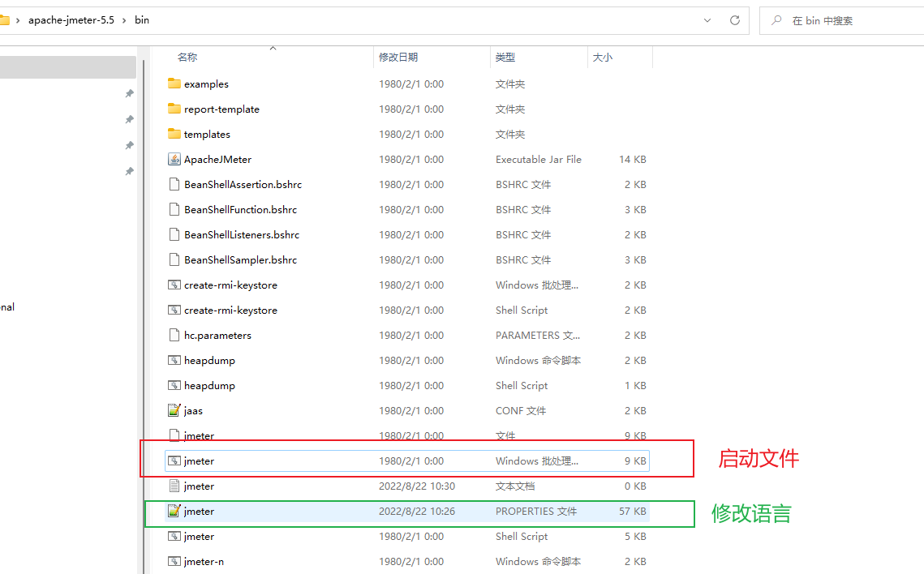Click the 1 KB size of heapdump
This screenshot has height=574, width=924.
click(x=636, y=386)
